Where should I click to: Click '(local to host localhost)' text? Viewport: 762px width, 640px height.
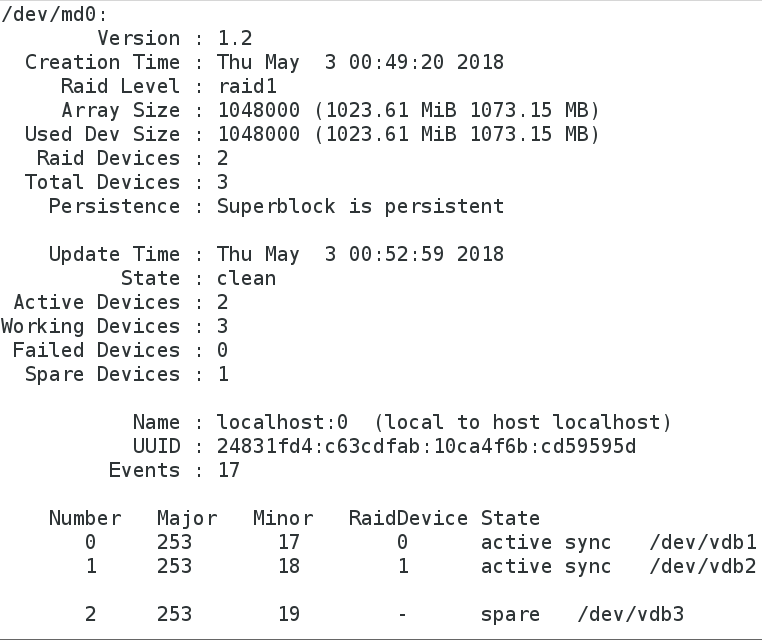(522, 422)
